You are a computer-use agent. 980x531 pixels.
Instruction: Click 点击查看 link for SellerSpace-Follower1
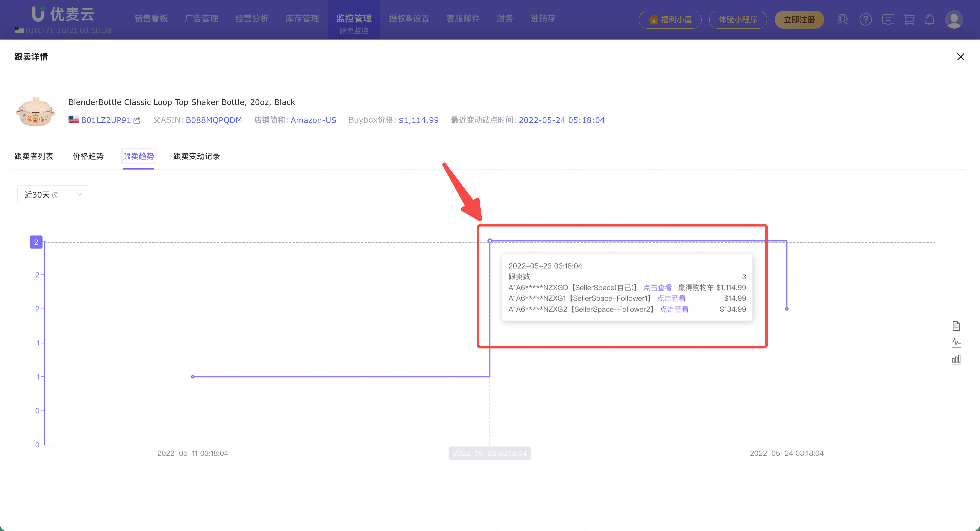click(671, 298)
